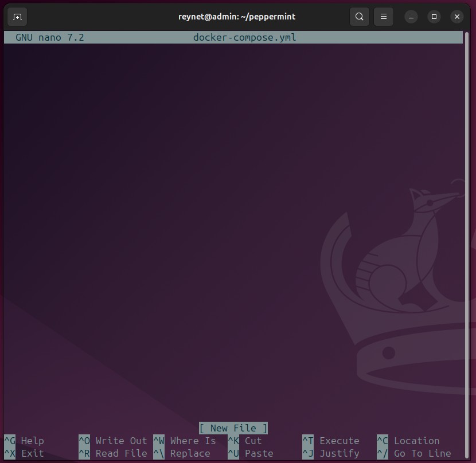Click the window title reynet@admin: ~/peppermint
The height and width of the screenshot is (463, 476).
coord(237,17)
